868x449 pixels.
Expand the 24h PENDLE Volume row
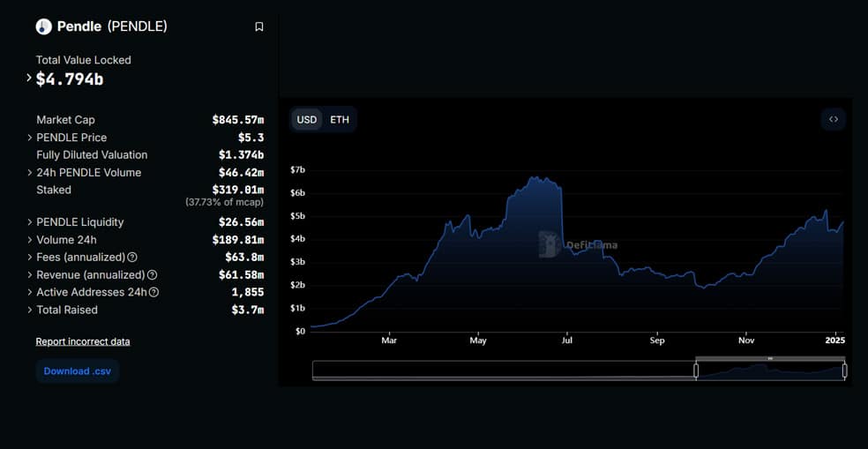(x=29, y=173)
